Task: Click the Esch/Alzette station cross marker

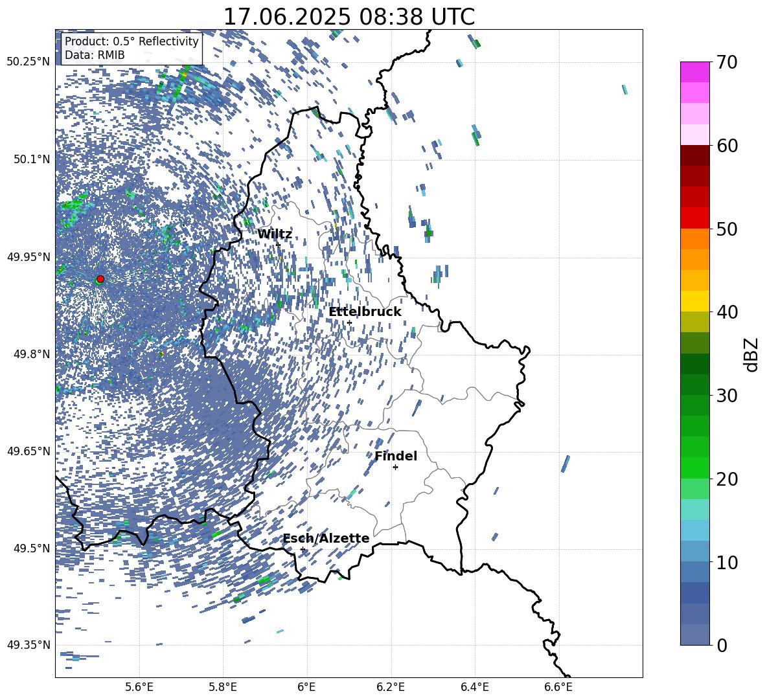Action: point(303,549)
